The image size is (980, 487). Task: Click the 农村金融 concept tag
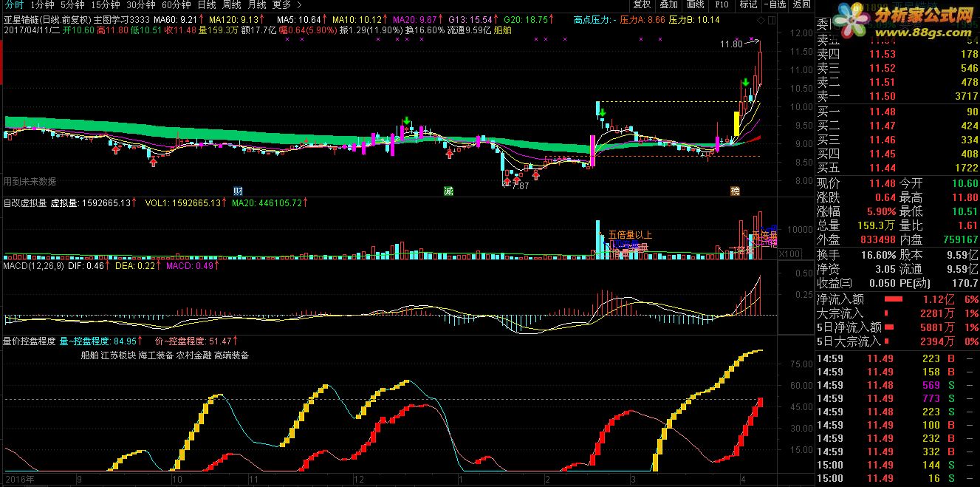coord(193,355)
